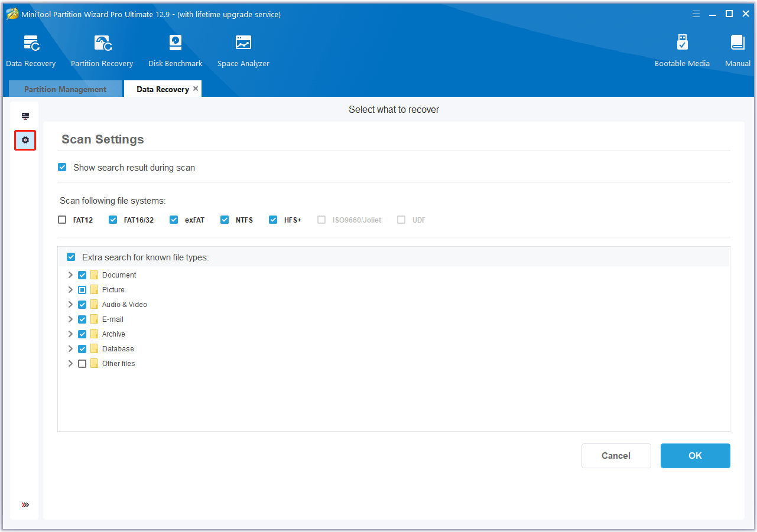The height and width of the screenshot is (532, 757).
Task: Click the ISO9660/Joliet disabled checkbox
Action: pyautogui.click(x=321, y=220)
